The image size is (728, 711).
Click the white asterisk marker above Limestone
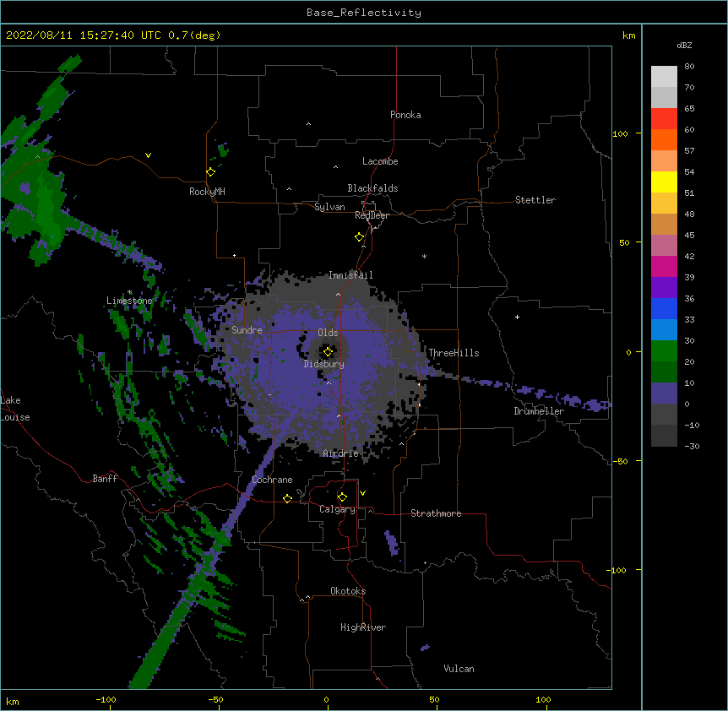(x=130, y=292)
